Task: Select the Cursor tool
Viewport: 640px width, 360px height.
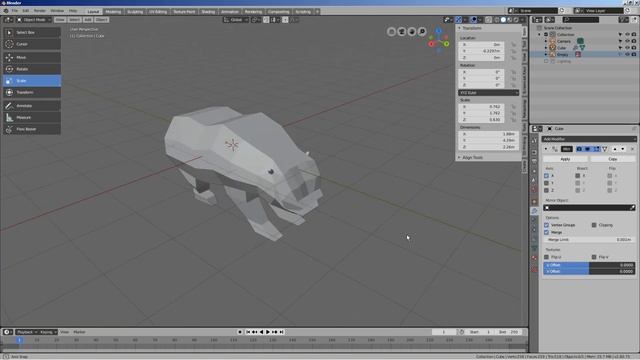Action: [x=32, y=44]
